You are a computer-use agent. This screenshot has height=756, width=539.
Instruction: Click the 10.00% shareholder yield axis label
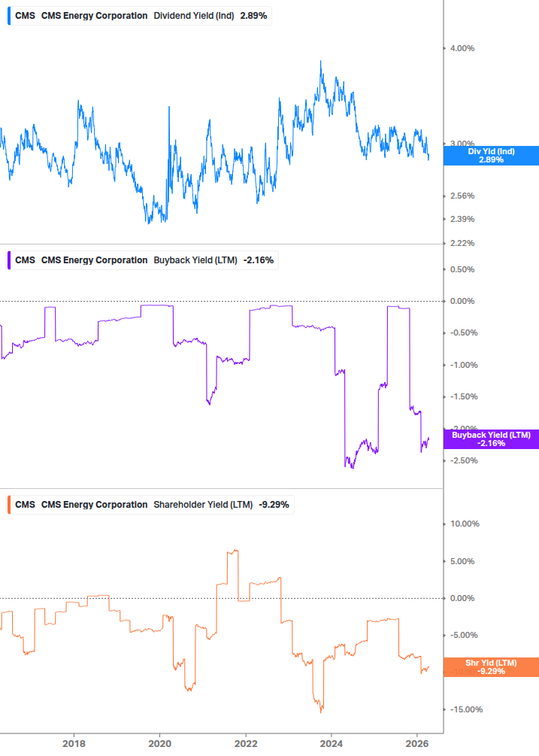click(x=465, y=524)
